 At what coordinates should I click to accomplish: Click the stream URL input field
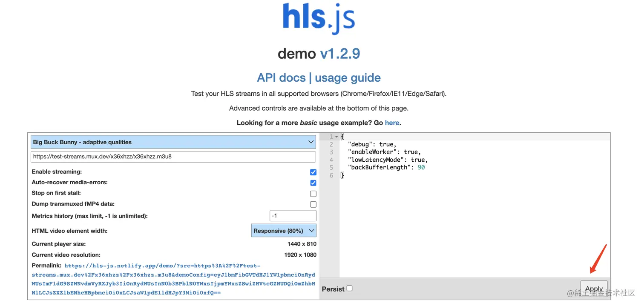click(x=173, y=156)
